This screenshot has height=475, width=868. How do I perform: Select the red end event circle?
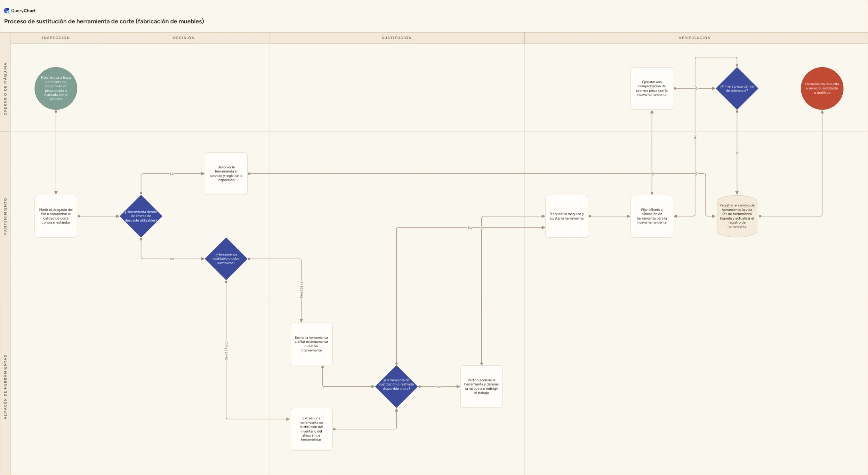[822, 88]
